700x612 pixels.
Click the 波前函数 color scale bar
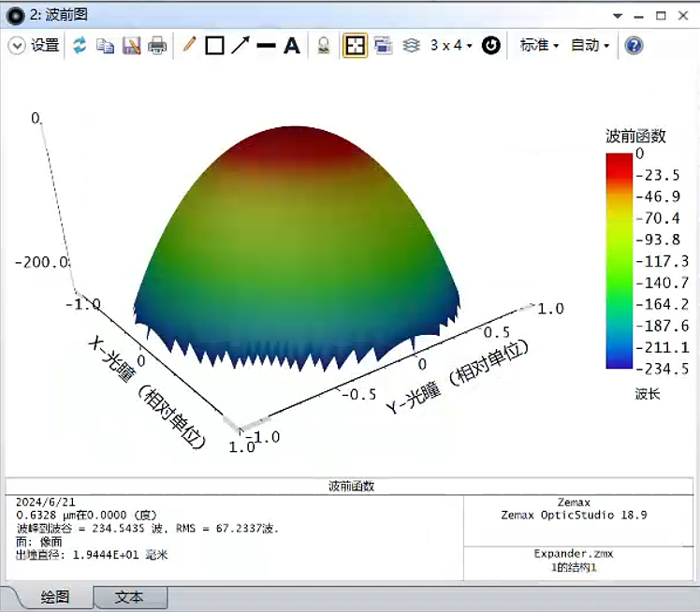[x=619, y=261]
